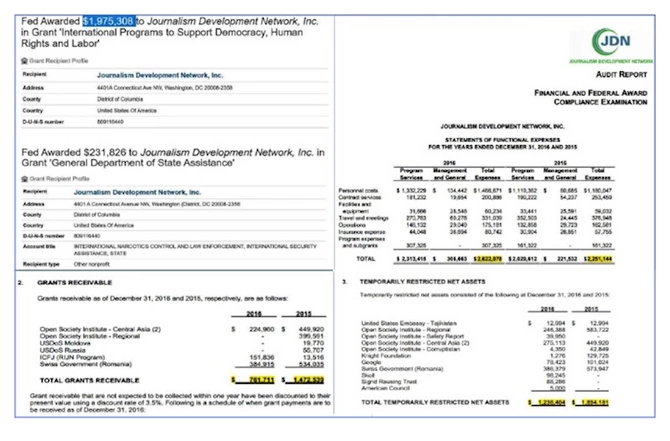Open the second Journalism Development Network, Inc. recipient link
The height and width of the screenshot is (441, 670).
pyautogui.click(x=137, y=192)
